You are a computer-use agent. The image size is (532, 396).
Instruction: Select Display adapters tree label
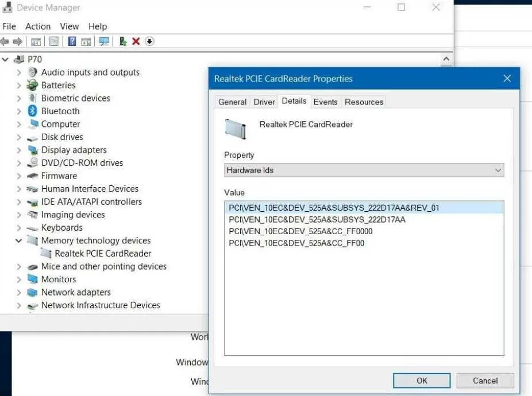point(74,150)
